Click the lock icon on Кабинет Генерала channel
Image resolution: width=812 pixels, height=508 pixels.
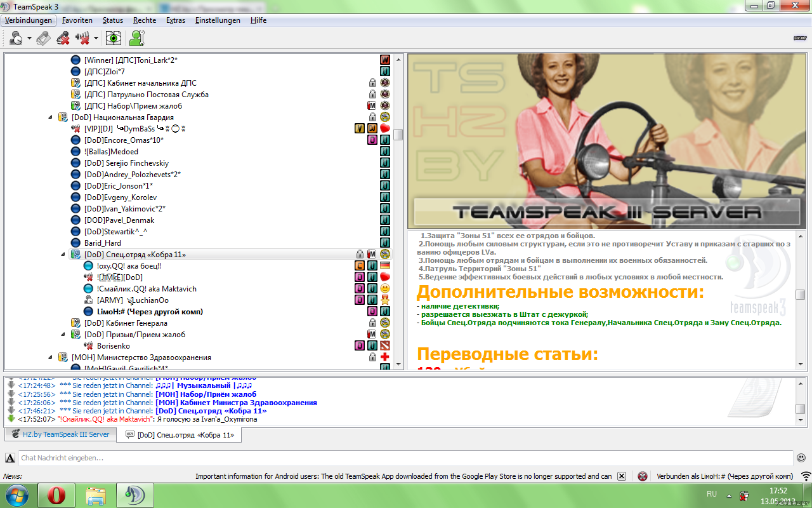click(x=373, y=323)
